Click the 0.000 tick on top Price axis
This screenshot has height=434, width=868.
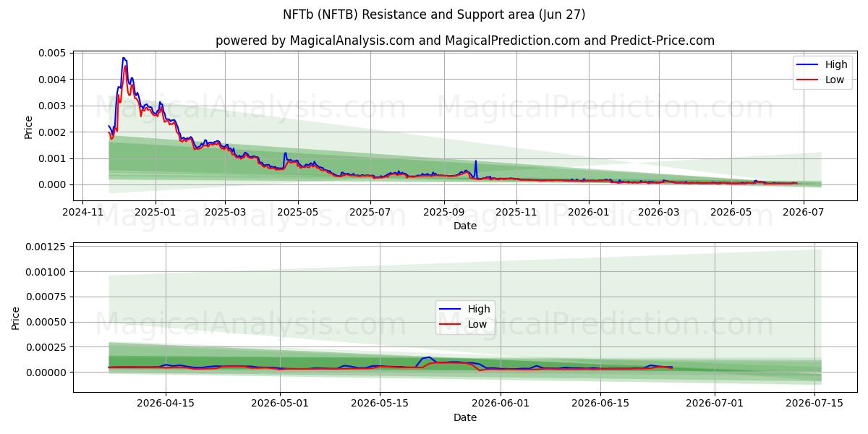point(52,184)
